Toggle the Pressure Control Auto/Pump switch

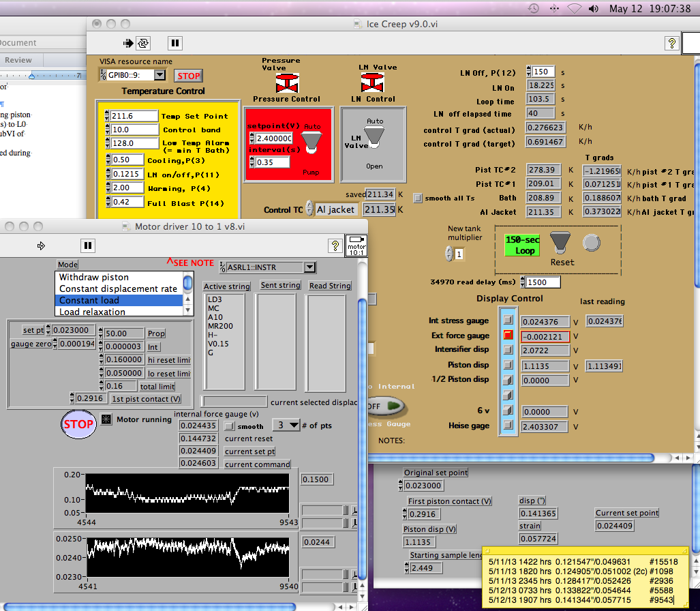pyautogui.click(x=311, y=141)
